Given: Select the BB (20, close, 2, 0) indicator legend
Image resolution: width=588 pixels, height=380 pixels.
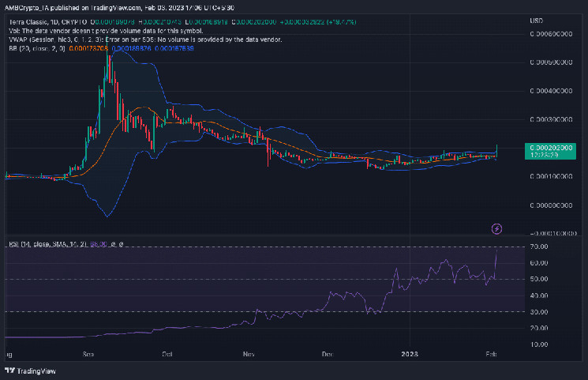Looking at the screenshot, I should [37, 48].
